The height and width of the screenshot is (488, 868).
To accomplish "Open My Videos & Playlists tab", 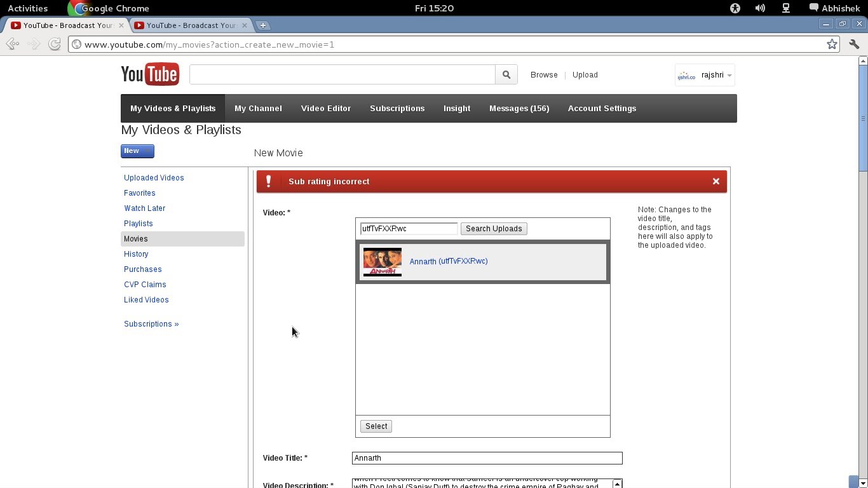I will [x=173, y=109].
